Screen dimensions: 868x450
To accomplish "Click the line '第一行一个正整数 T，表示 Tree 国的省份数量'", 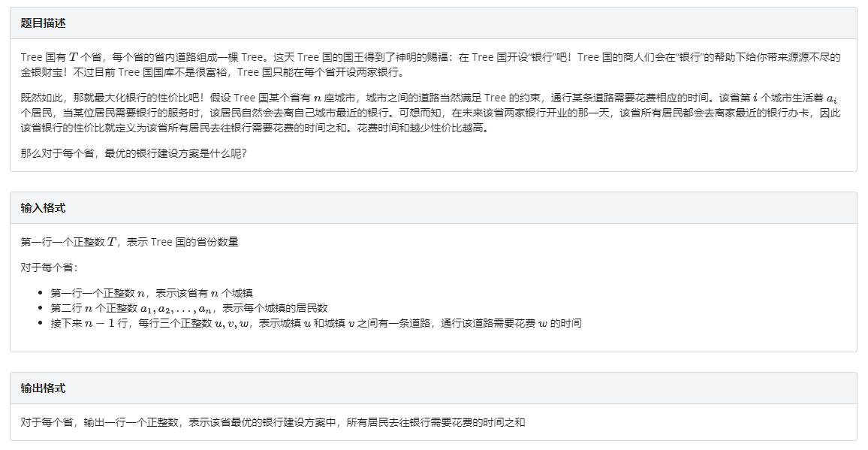I will click(130, 242).
